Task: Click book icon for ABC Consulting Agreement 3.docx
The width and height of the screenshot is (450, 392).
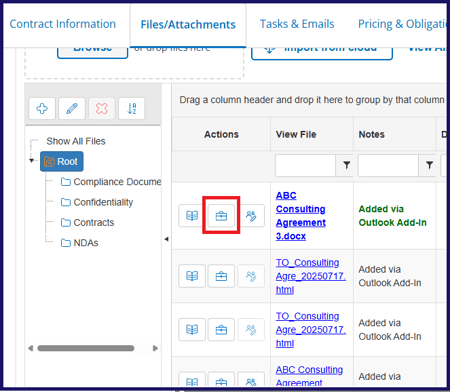Action: tap(192, 216)
